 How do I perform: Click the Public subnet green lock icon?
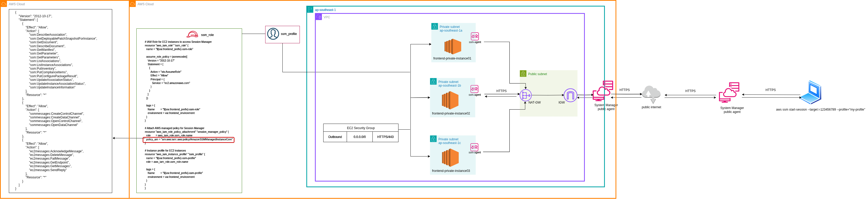pyautogui.click(x=523, y=74)
